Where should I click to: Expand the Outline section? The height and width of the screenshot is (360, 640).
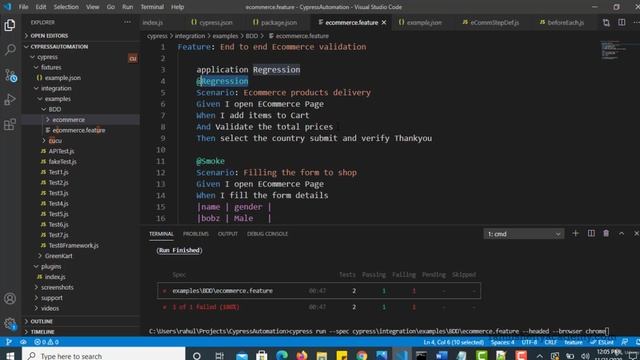tap(41, 321)
